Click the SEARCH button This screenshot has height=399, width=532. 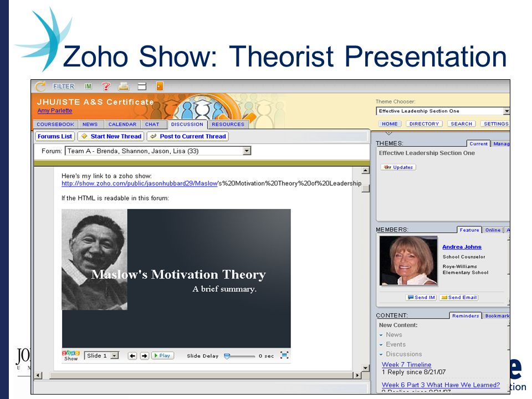coord(461,124)
